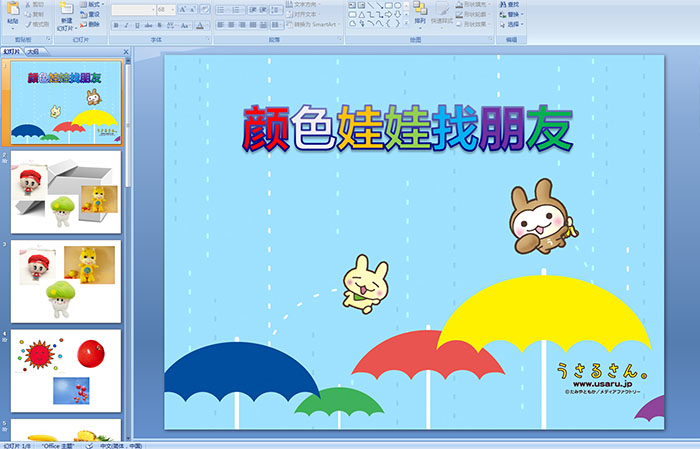Click the Font Color red A swatch
This screenshot has width=700, height=449.
[200, 25]
